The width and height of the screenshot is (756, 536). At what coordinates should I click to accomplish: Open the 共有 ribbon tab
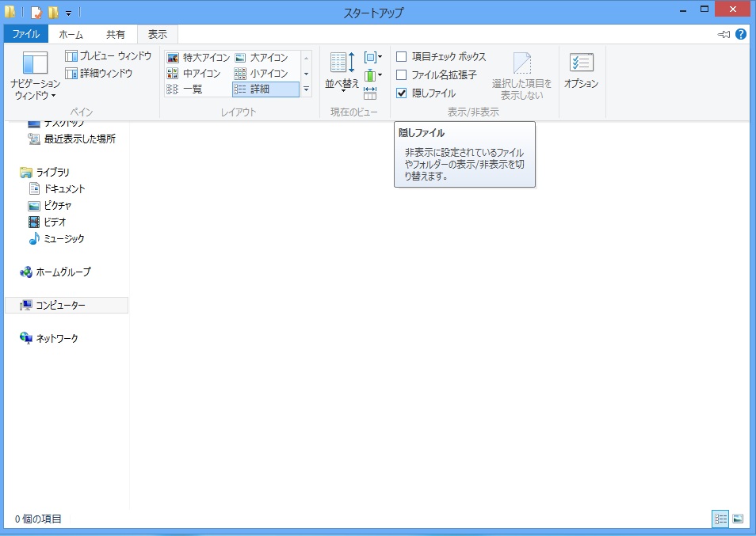click(116, 34)
